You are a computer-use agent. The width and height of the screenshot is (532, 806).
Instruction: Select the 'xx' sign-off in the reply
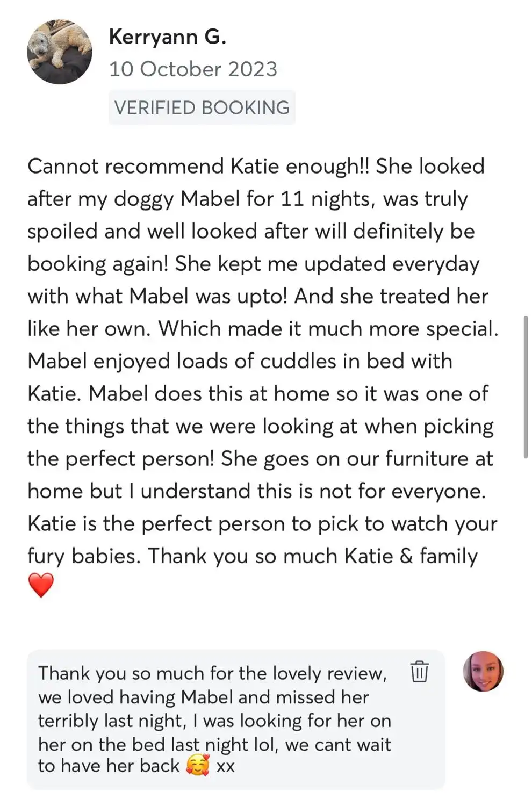point(225,767)
